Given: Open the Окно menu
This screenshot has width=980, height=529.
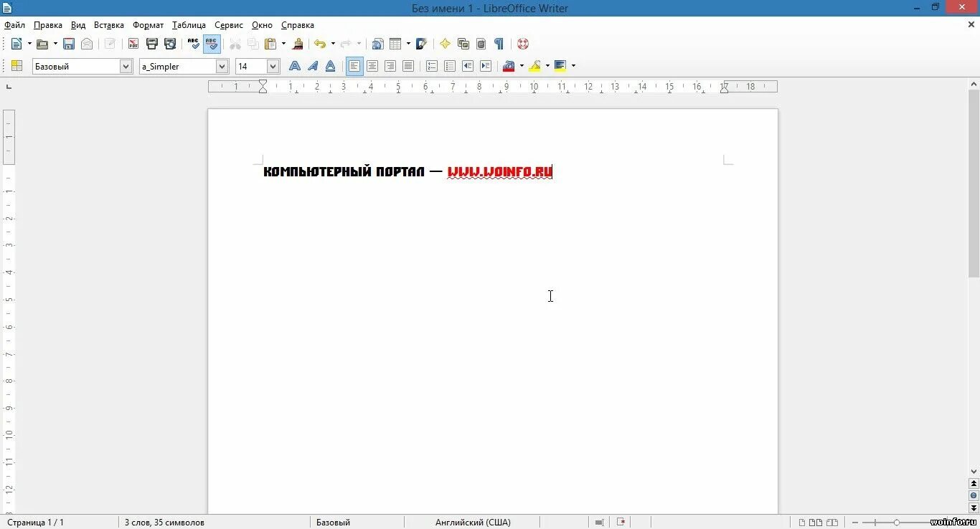Looking at the screenshot, I should coord(262,24).
